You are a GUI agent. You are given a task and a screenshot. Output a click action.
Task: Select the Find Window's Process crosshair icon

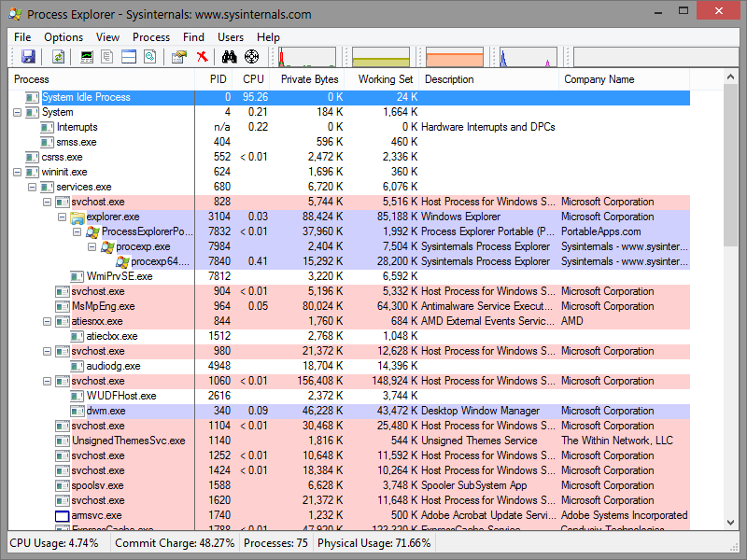(251, 58)
